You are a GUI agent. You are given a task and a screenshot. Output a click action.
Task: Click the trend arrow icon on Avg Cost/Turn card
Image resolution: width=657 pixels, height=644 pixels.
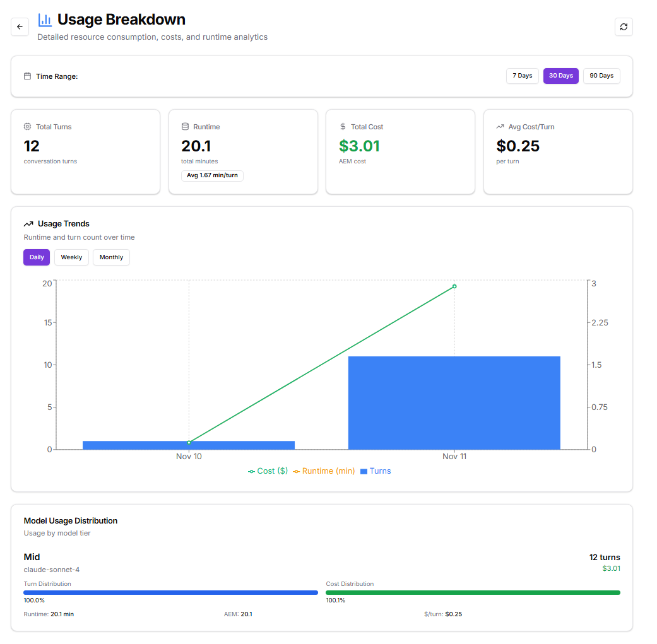click(499, 126)
